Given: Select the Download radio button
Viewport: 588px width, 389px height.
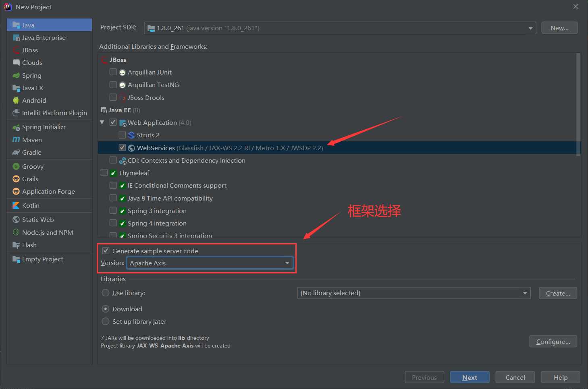Looking at the screenshot, I should pyautogui.click(x=106, y=309).
